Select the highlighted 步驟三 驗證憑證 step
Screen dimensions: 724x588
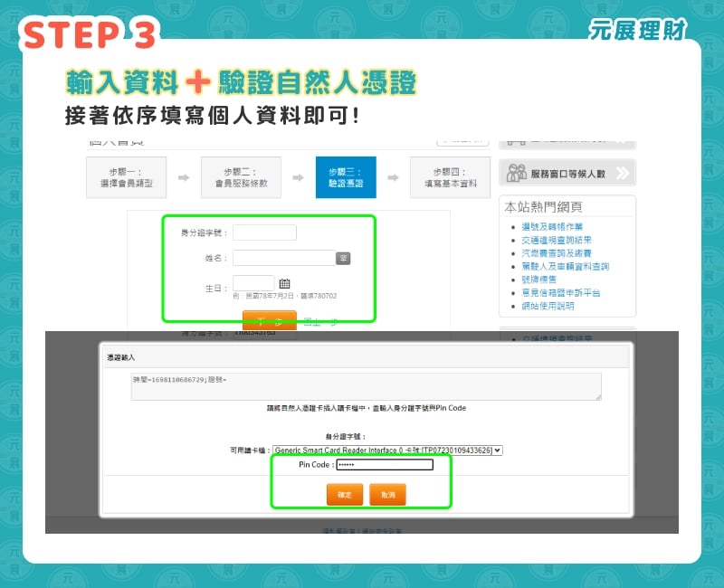point(346,177)
